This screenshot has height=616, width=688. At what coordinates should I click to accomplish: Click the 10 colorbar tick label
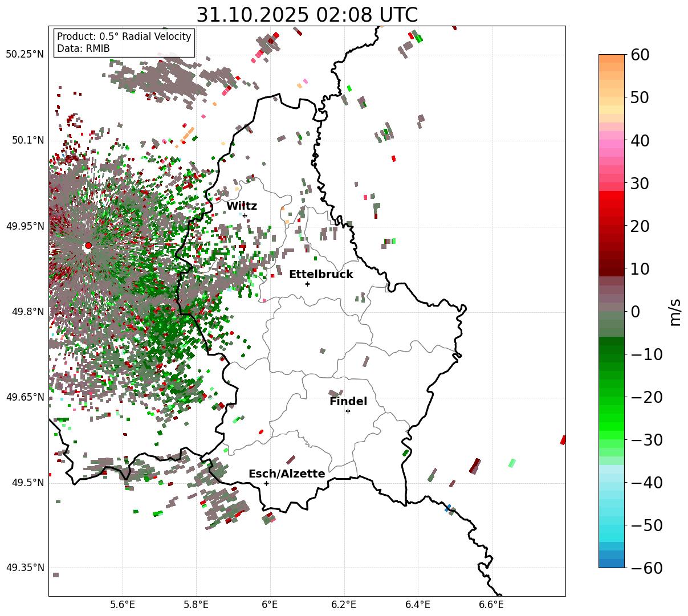pyautogui.click(x=639, y=268)
